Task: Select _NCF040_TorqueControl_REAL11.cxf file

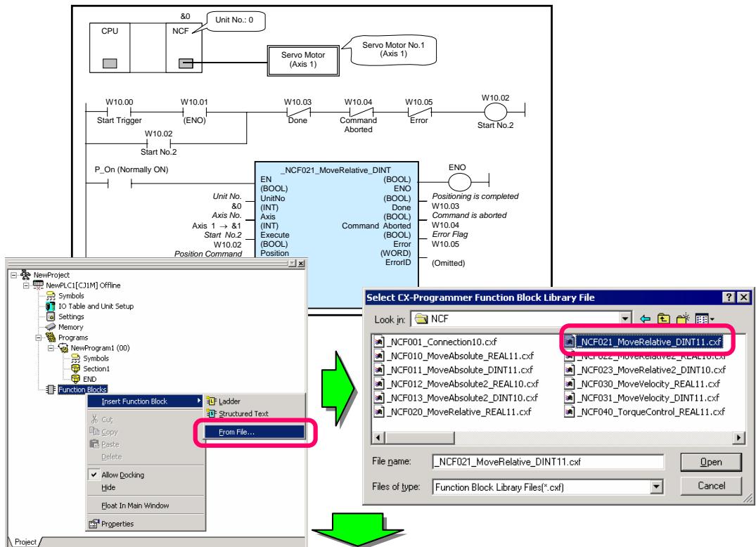Action: pyautogui.click(x=645, y=411)
